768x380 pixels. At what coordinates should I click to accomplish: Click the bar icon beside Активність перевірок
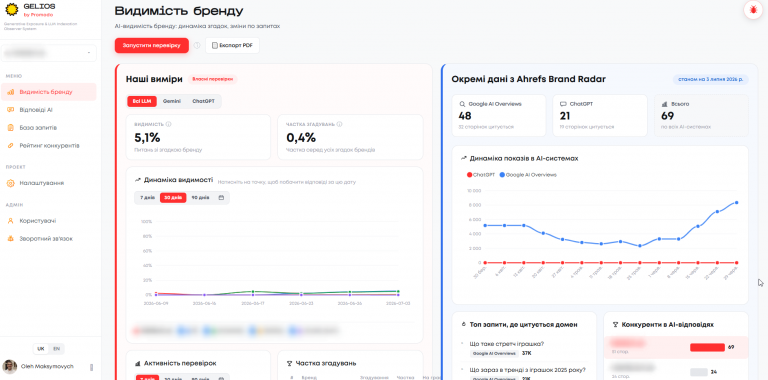(x=138, y=363)
